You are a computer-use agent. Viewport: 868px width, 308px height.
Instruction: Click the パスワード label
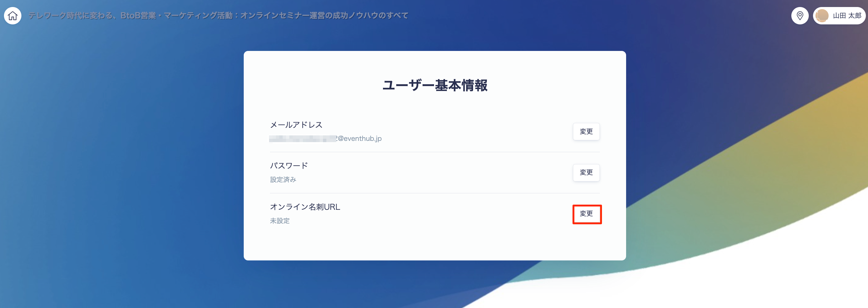[289, 166]
